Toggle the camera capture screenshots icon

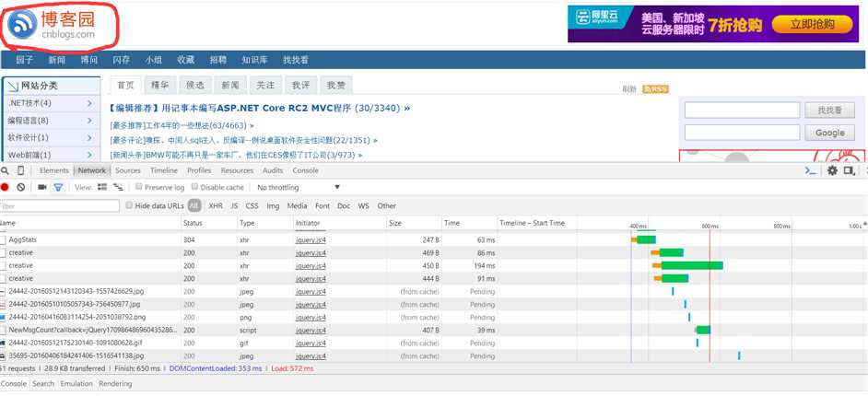click(x=41, y=188)
